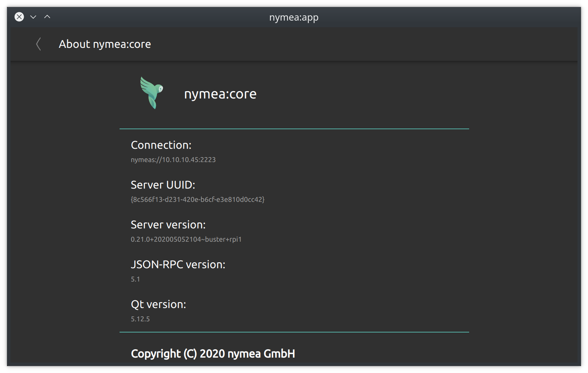Click the nymea bird logo
Viewport: 588px width, 373px height.
click(x=152, y=93)
